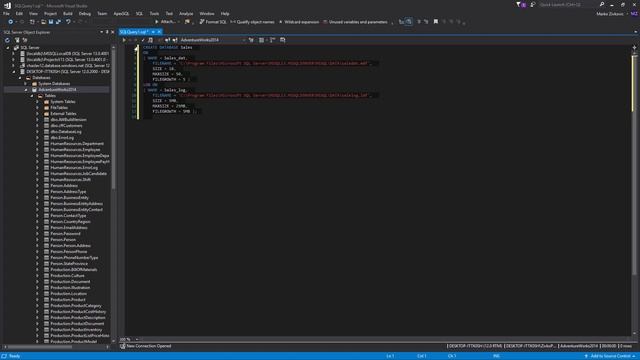Viewport: 640px width, 360px height.
Task: Collapse the Databases folder node
Action: click(x=20, y=78)
